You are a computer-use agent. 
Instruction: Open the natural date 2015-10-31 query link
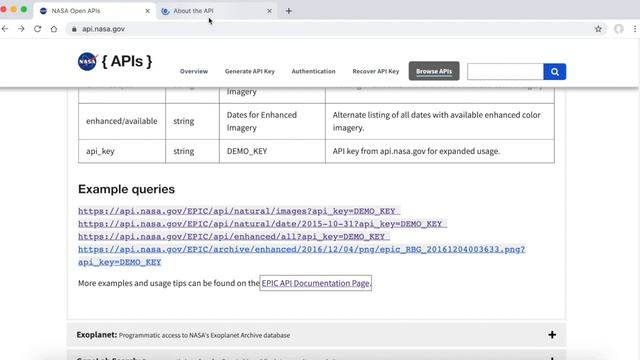pos(262,224)
